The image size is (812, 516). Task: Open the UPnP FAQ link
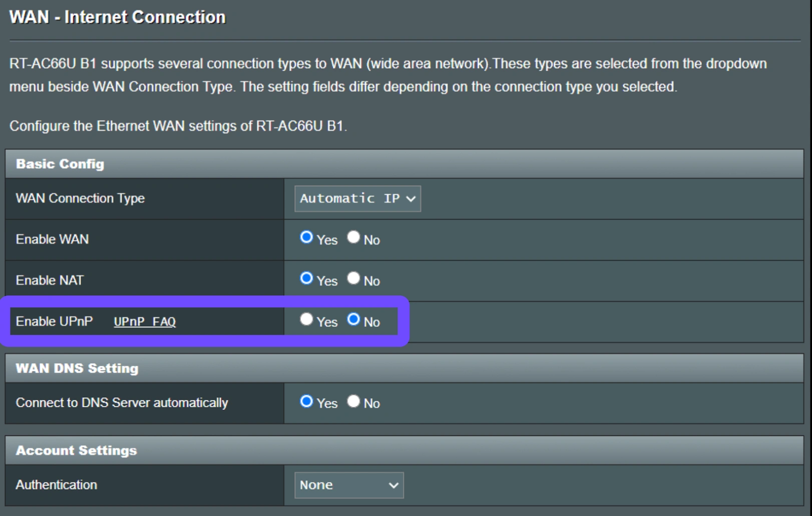(x=145, y=322)
